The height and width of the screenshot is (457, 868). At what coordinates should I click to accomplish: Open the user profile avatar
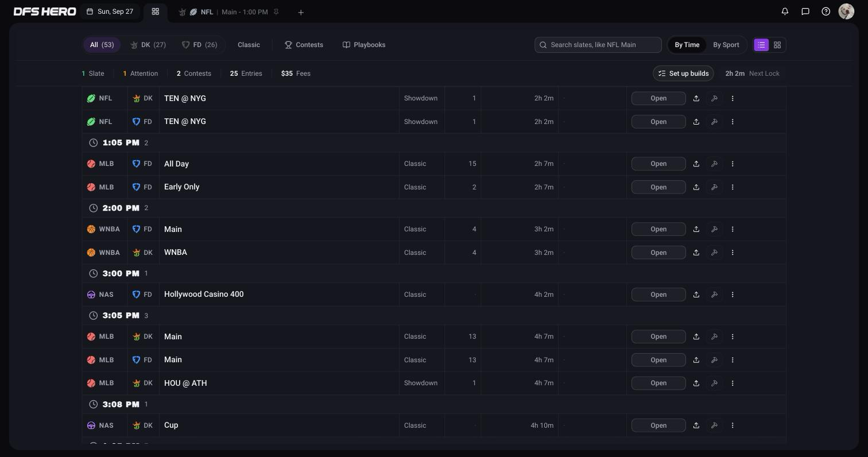846,11
